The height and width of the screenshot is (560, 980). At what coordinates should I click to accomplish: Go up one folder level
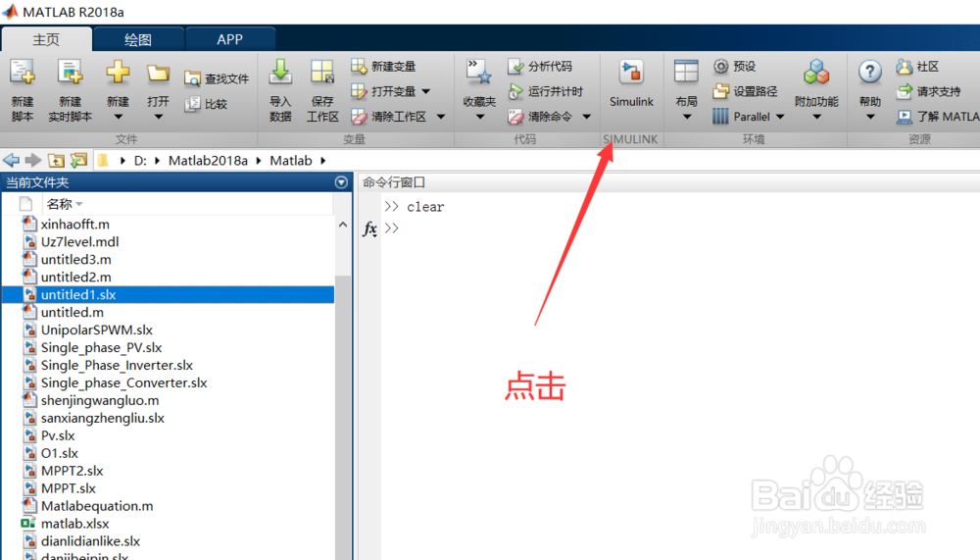click(x=56, y=160)
